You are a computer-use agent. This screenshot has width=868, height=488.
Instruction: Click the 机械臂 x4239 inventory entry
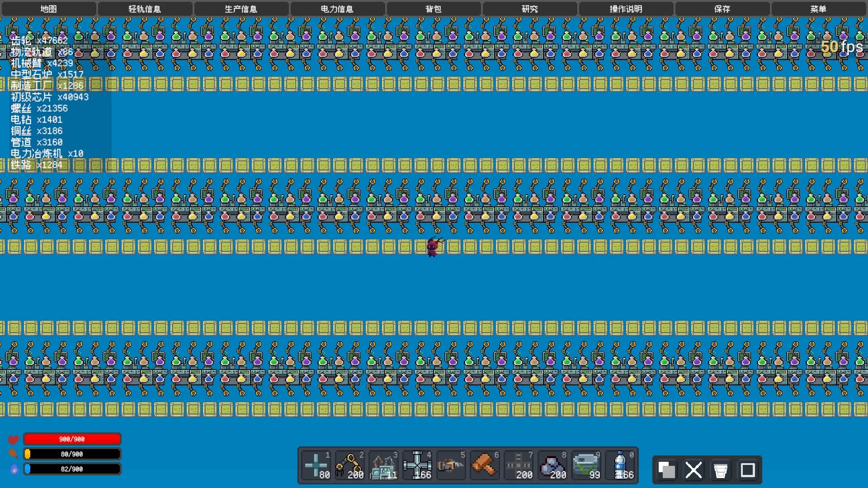click(x=42, y=63)
